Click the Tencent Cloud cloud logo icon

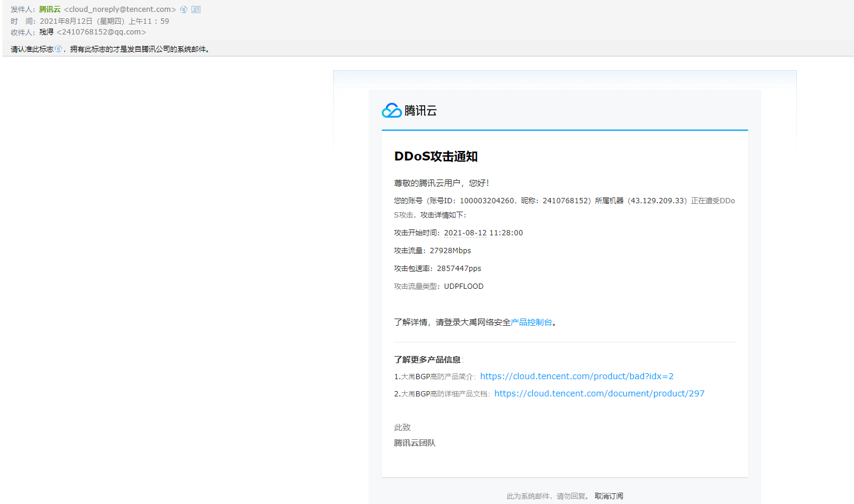391,111
